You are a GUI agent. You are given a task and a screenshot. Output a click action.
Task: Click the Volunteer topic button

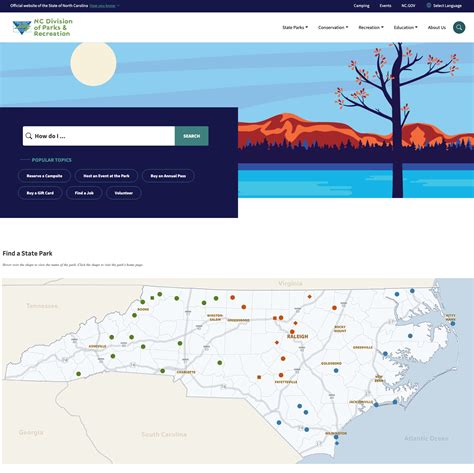pos(124,193)
